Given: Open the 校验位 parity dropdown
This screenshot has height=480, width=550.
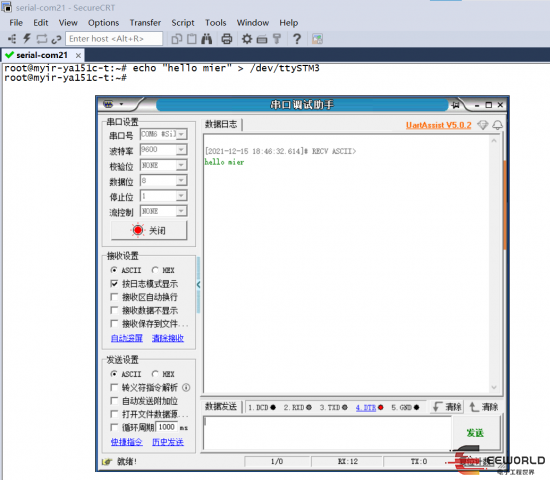Looking at the screenshot, I should coord(181,165).
